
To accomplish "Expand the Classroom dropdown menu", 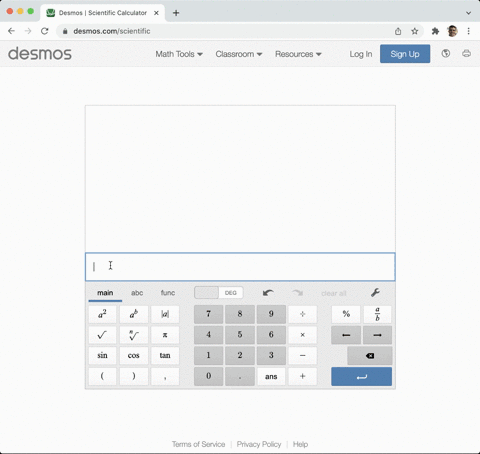I will [x=239, y=54].
